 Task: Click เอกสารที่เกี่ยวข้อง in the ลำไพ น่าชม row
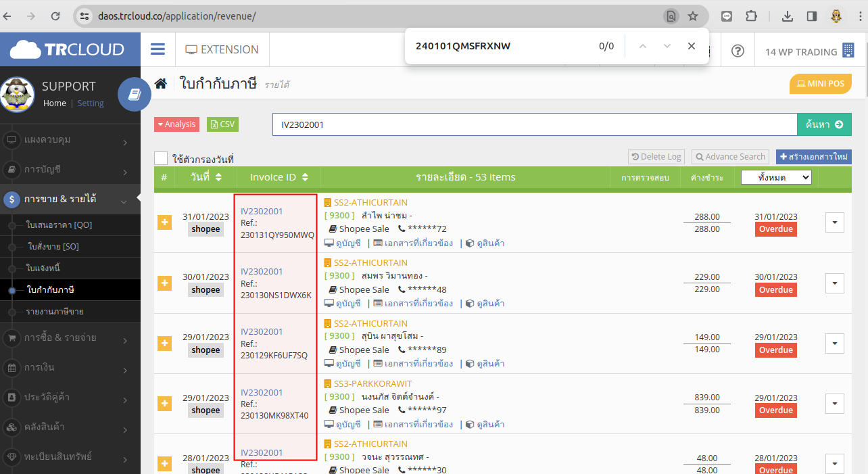pyautogui.click(x=414, y=243)
